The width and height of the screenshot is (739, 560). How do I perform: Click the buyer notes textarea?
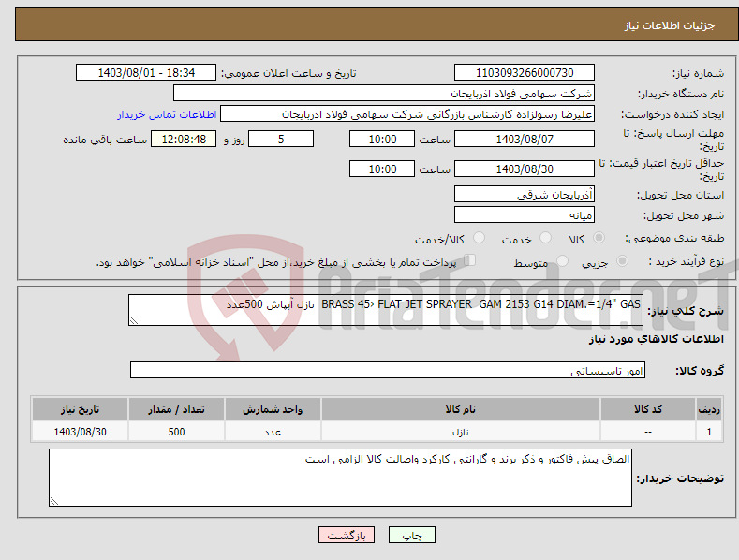(340, 478)
